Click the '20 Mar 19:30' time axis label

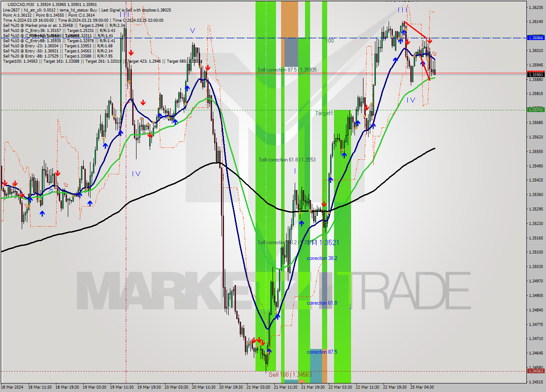(231, 387)
